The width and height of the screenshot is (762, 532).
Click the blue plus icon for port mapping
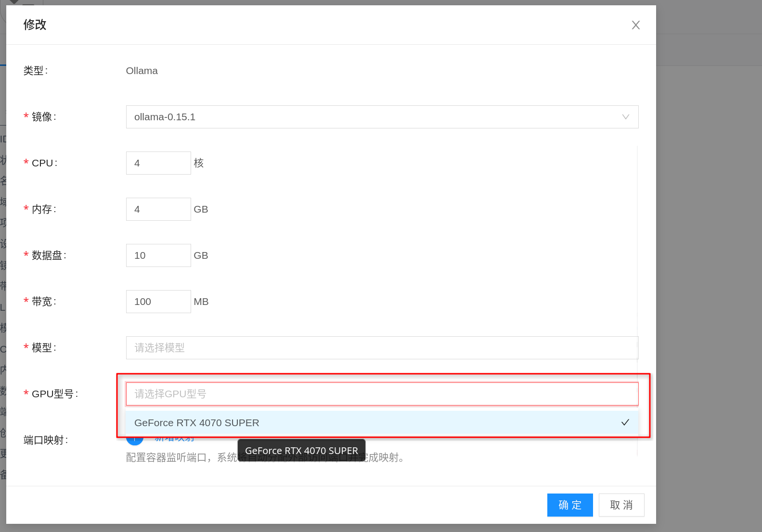pyautogui.click(x=135, y=440)
